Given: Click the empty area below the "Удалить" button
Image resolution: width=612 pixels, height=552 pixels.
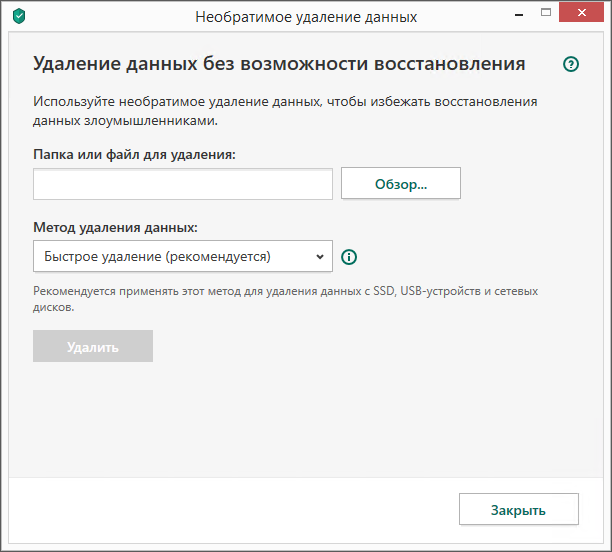Looking at the screenshot, I should (300, 420).
